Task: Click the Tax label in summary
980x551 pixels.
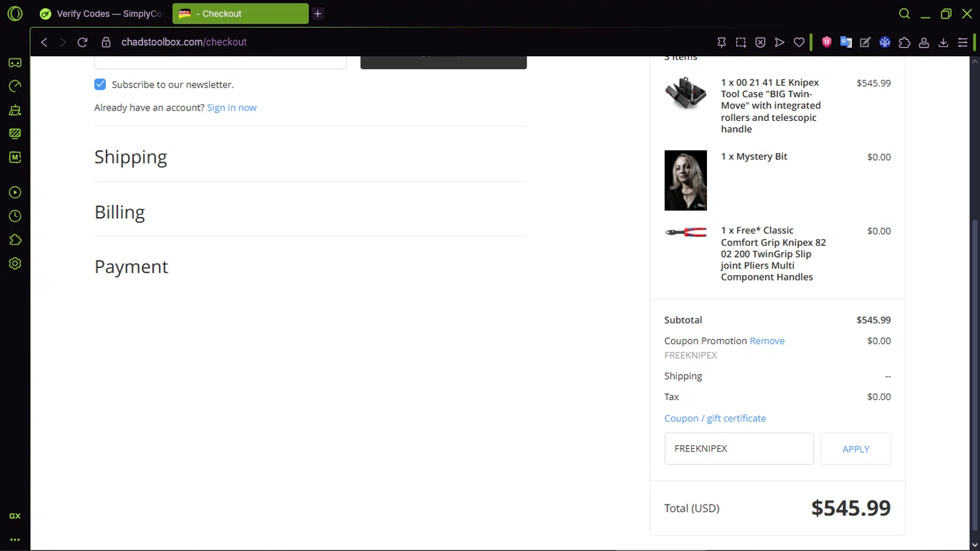Action: click(x=672, y=397)
